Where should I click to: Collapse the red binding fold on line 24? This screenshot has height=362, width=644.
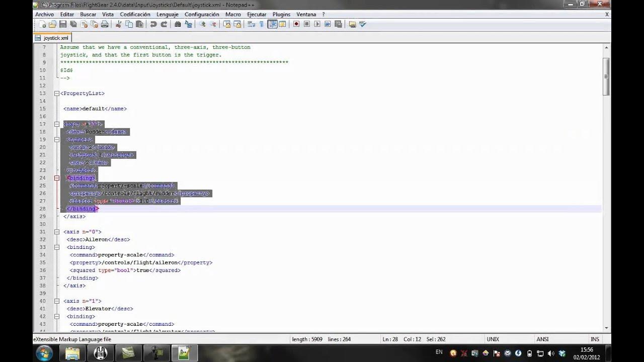click(57, 178)
